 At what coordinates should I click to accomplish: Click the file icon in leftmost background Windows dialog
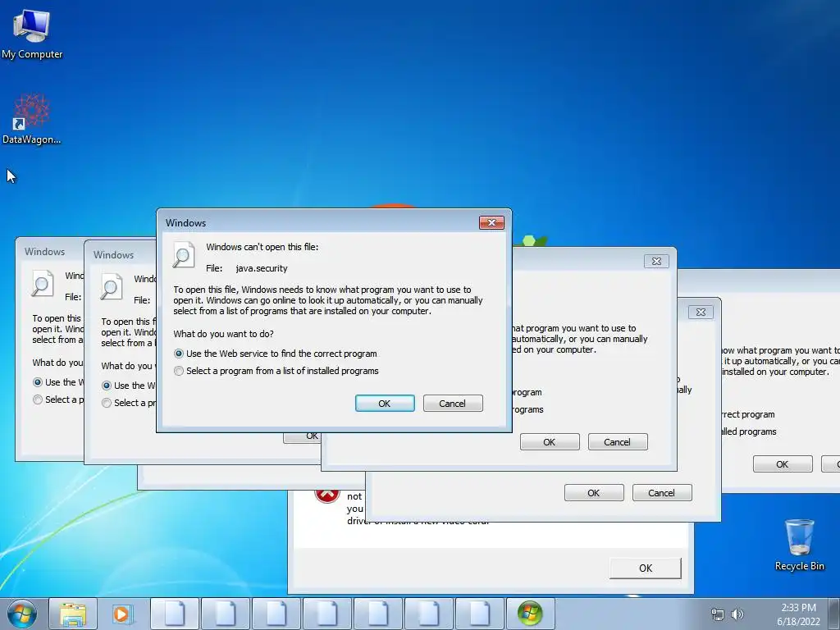(43, 283)
